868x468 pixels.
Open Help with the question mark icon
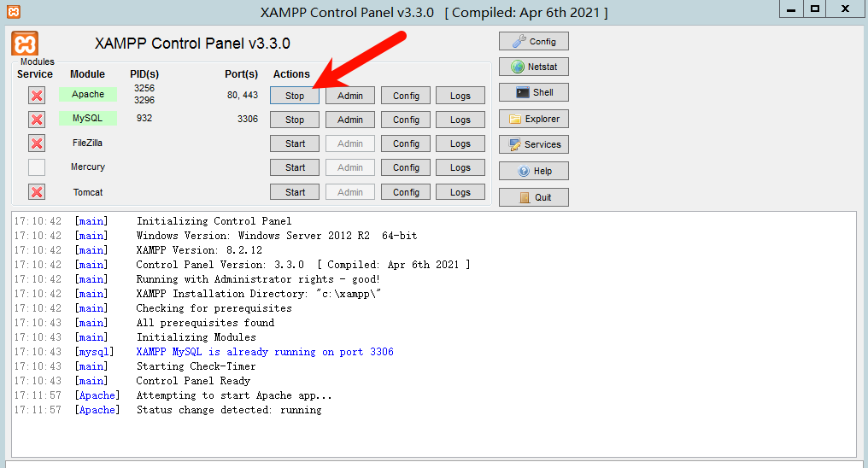pos(534,171)
